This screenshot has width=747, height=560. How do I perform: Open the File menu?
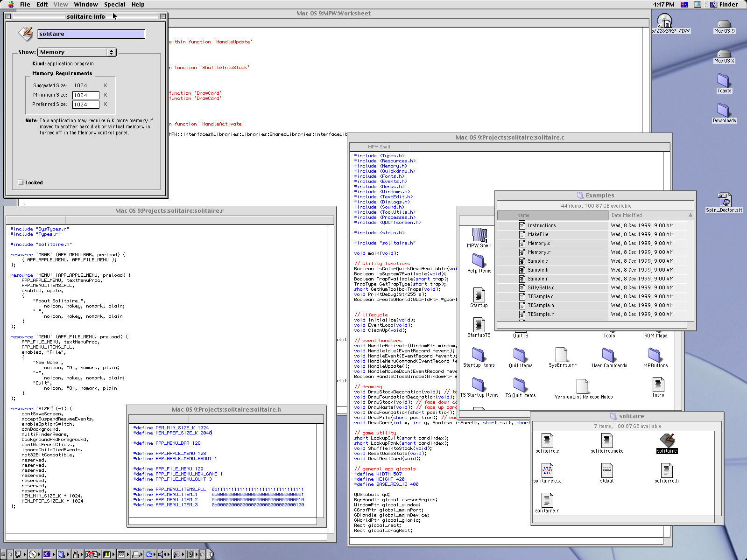(25, 4)
